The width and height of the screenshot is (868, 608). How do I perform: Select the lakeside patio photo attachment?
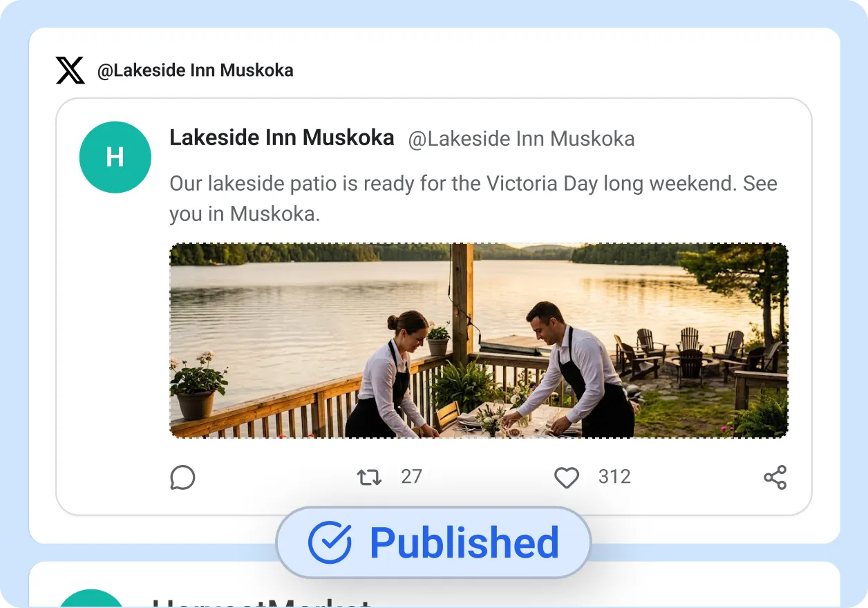coord(478,340)
